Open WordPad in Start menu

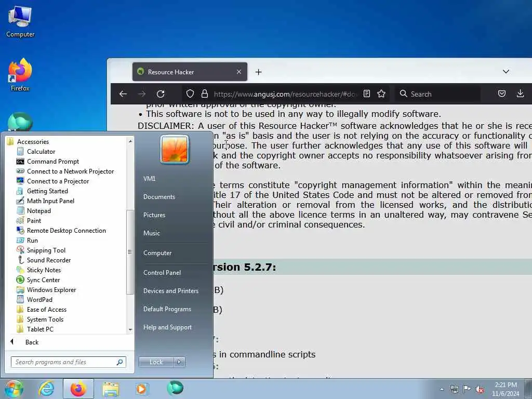39,300
